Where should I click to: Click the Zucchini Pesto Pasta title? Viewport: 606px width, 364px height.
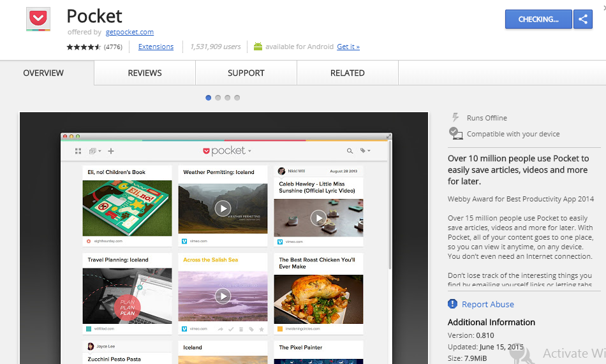click(114, 360)
